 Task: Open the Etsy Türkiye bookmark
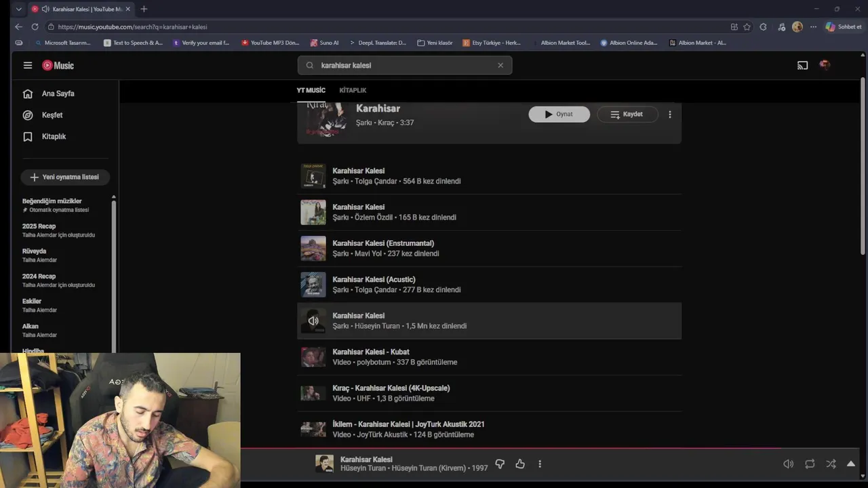point(492,43)
